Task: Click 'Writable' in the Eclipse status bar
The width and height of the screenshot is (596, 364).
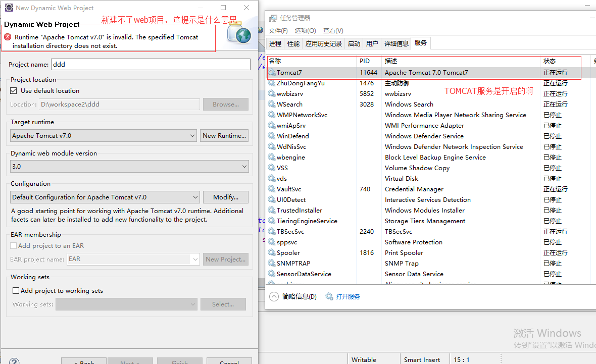Action: coord(364,360)
